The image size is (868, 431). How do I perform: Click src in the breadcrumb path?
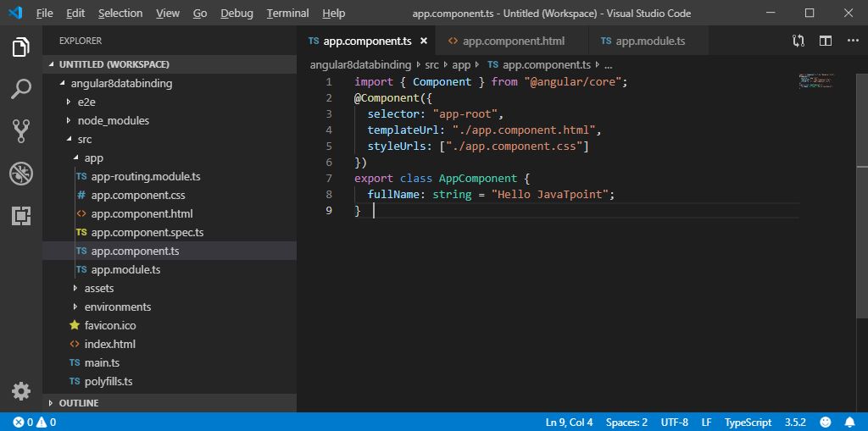click(x=431, y=64)
